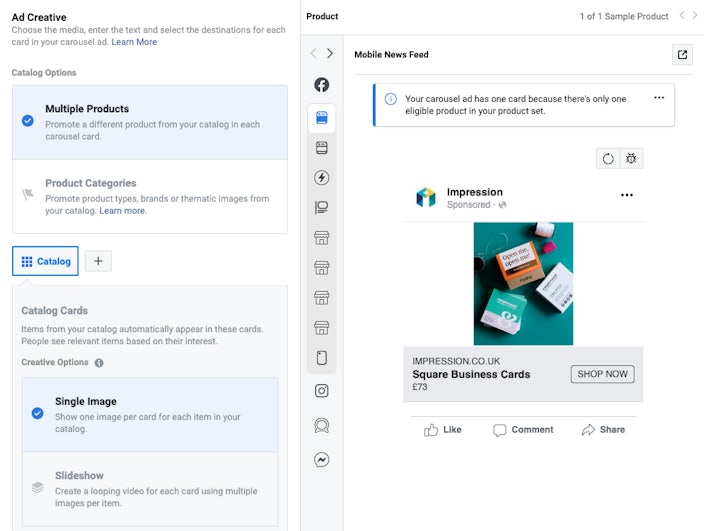Select the Single Image creative option

(x=150, y=415)
